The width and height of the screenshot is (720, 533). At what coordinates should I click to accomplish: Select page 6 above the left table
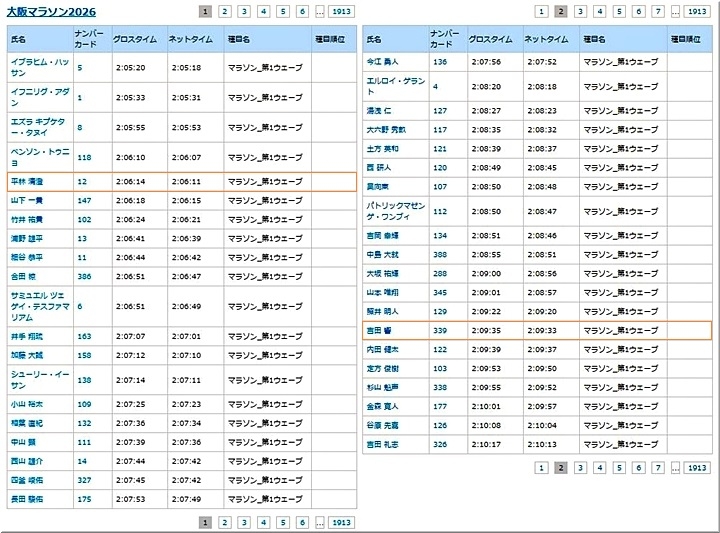tap(302, 12)
